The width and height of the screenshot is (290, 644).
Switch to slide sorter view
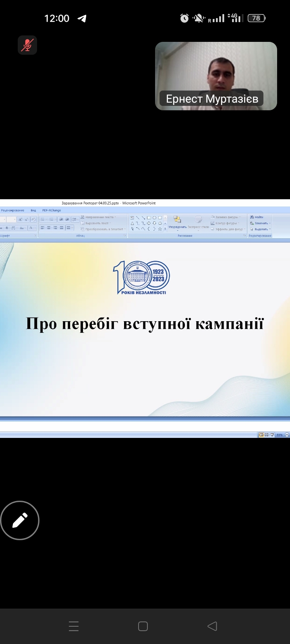coord(267,435)
